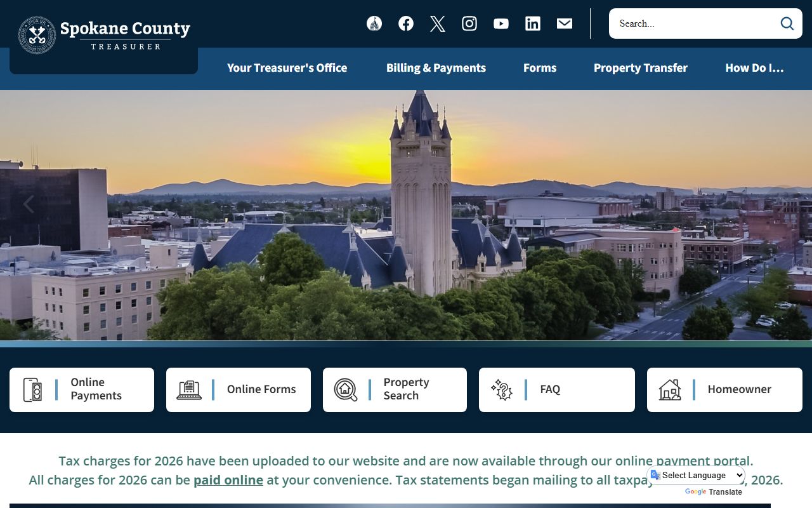Viewport: 812px width, 508px height.
Task: Click the email envelope icon
Action: click(565, 23)
